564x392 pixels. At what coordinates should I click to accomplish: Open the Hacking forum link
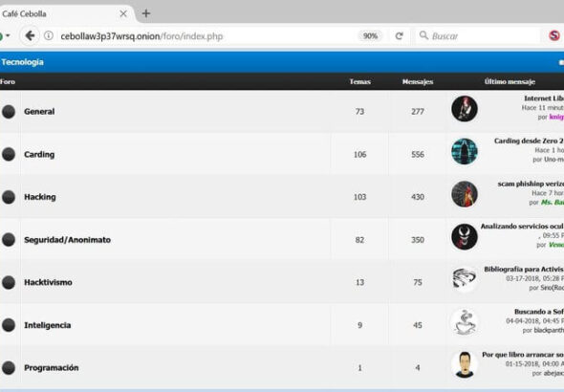pos(40,197)
